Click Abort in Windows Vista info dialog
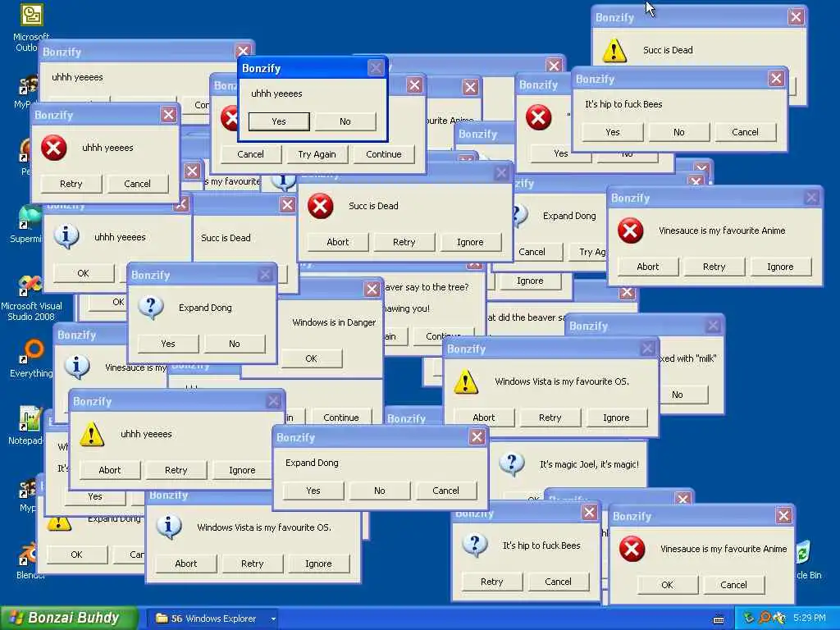 click(186, 564)
